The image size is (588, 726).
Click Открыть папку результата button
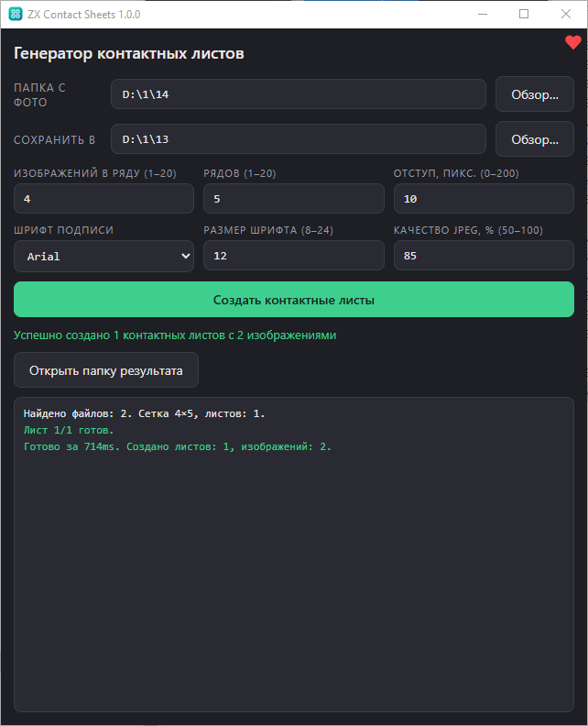click(106, 370)
